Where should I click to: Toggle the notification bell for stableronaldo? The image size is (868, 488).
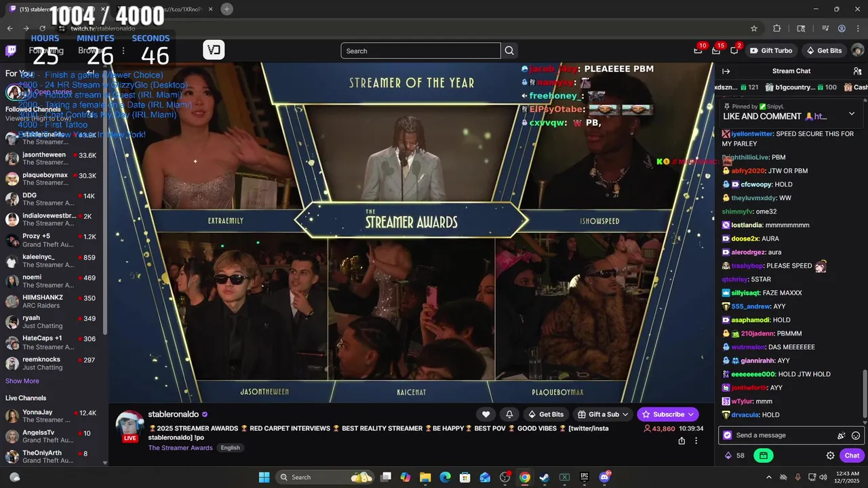point(509,414)
